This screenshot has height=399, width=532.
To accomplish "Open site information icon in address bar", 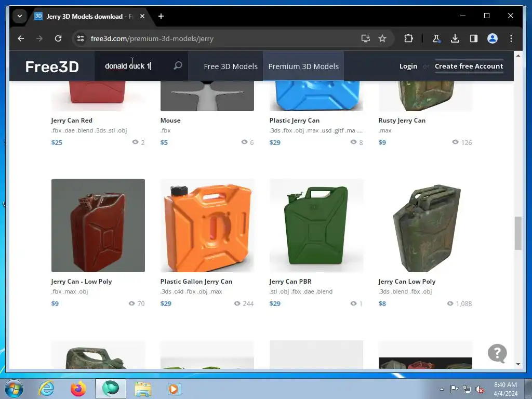I will point(81,38).
